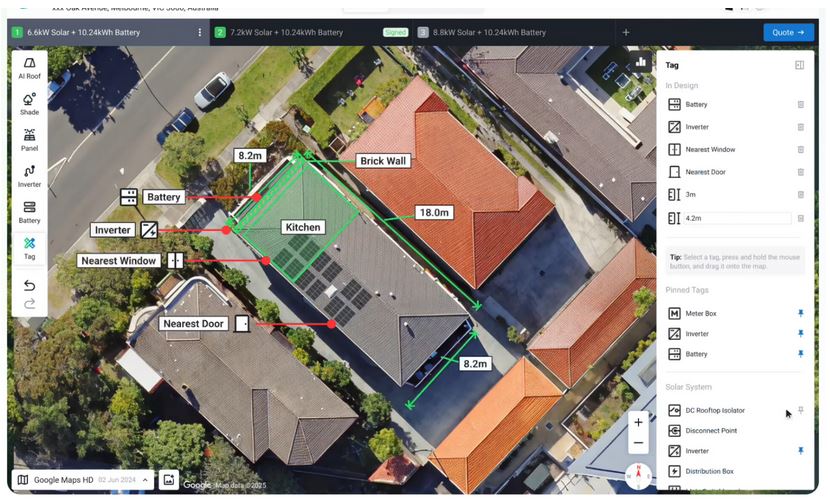Image resolution: width=830 pixels, height=500 pixels.
Task: Unpin the Meter Box tag
Action: click(800, 314)
